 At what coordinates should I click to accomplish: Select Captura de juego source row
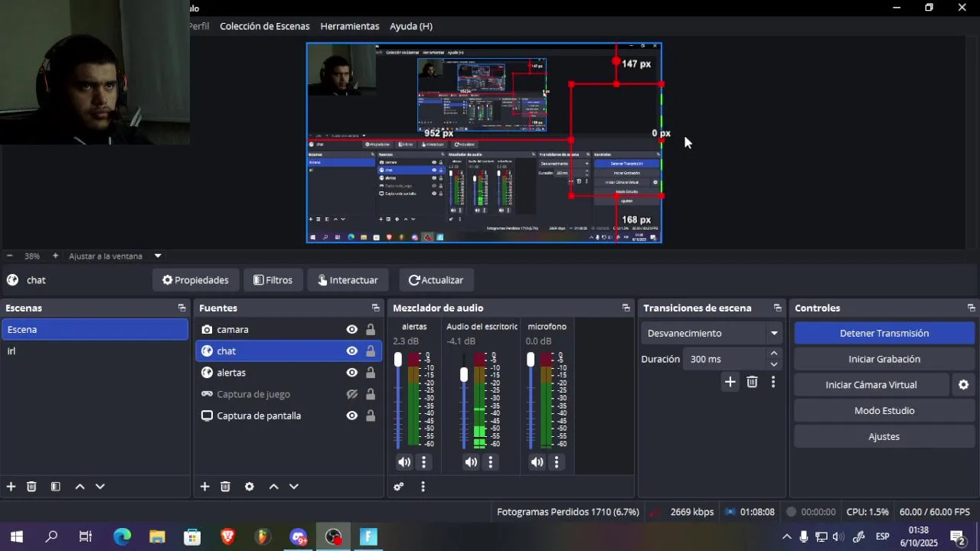click(289, 394)
